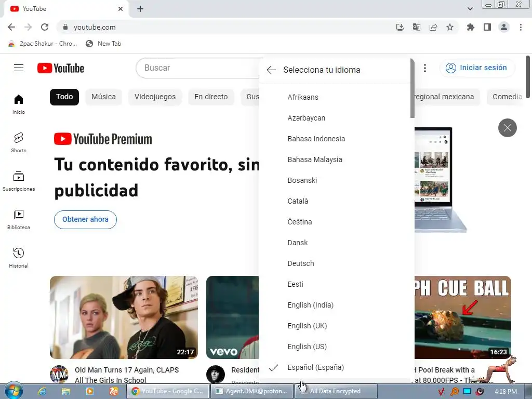Open Windows Explorer folder in taskbar

[x=66, y=391]
